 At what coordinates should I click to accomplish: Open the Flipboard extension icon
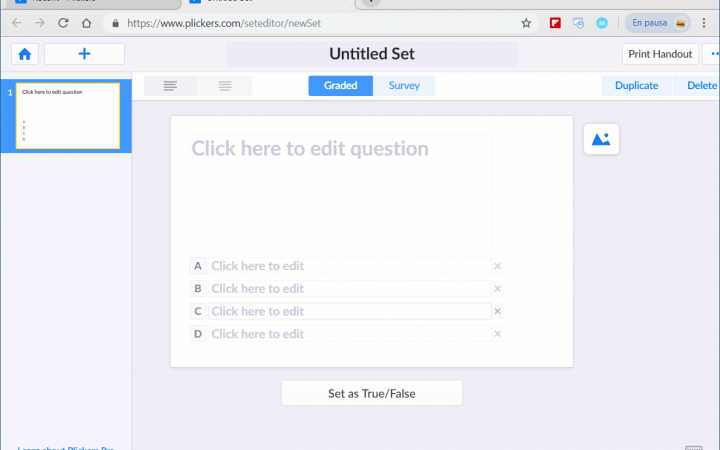coord(555,23)
